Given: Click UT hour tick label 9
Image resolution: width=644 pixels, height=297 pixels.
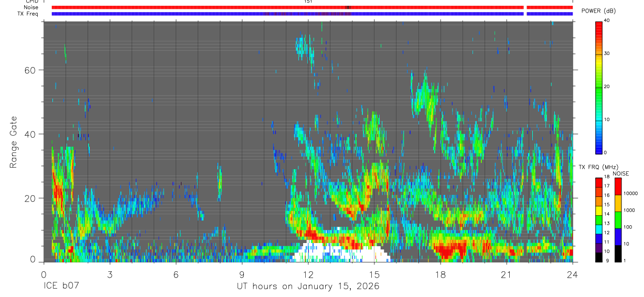Looking at the screenshot, I should (x=242, y=275).
